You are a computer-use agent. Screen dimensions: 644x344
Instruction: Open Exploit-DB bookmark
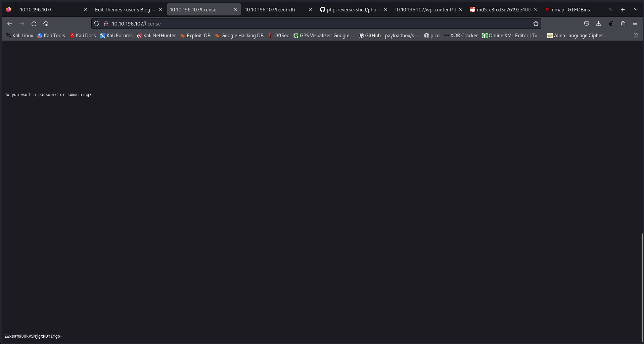[x=195, y=35]
